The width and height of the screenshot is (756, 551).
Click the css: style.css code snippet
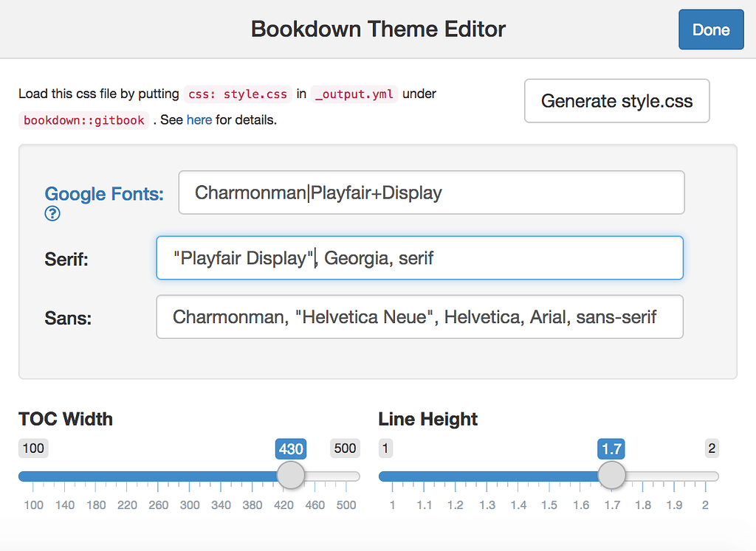pos(238,94)
